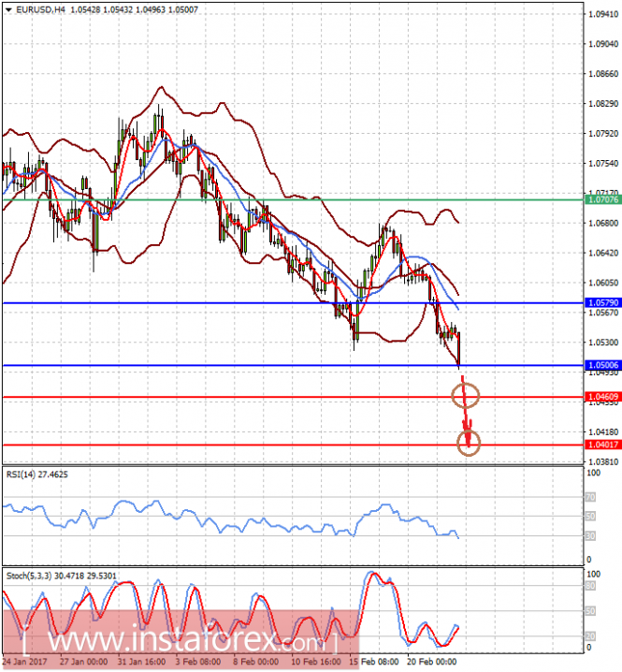Viewport: 622px width, 672px height.
Task: Open the EURUSD,H4 chart dropdown triangle
Action: click(x=8, y=10)
